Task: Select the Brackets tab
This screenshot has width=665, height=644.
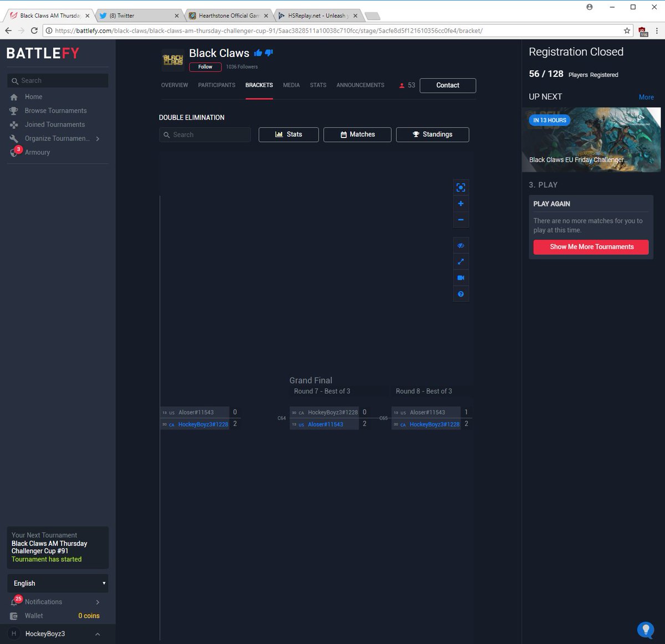Action: point(259,85)
